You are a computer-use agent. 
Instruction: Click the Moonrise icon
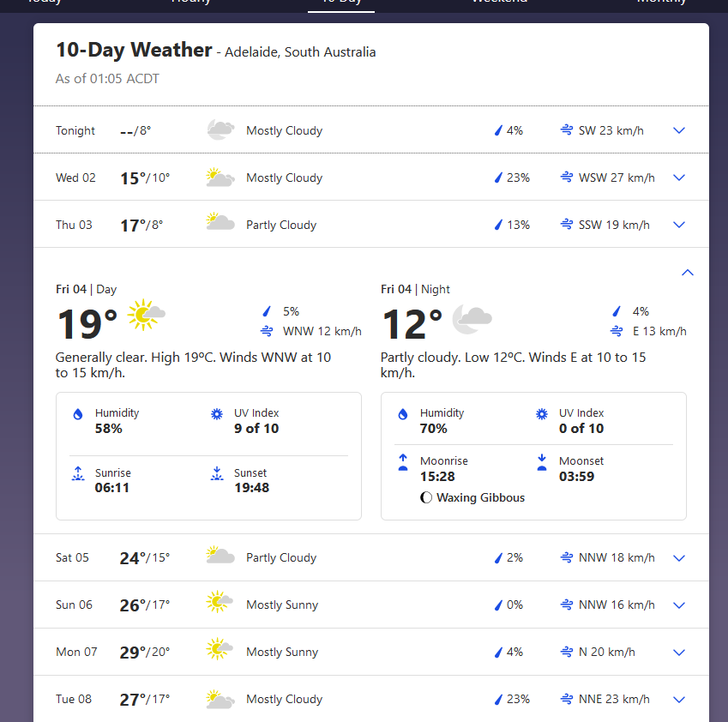pyautogui.click(x=403, y=462)
